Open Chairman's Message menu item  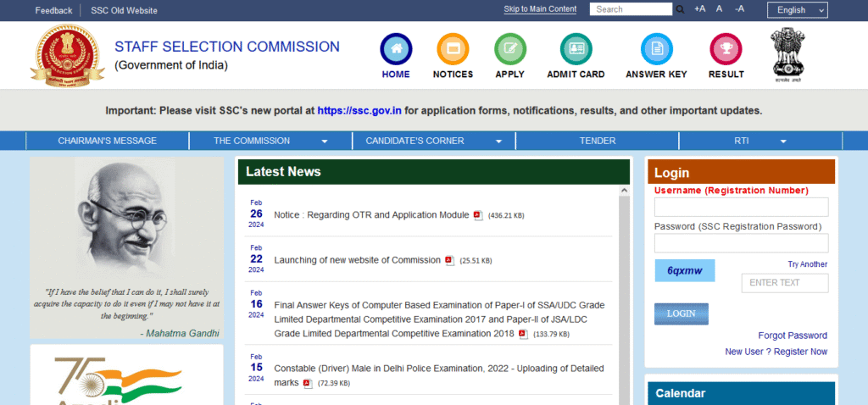(107, 141)
